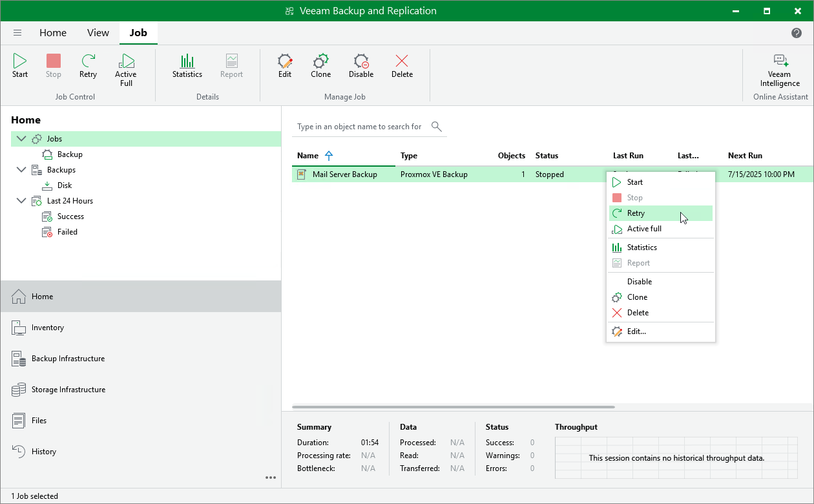Screen dimensions: 814x504
Task: Choose Edit... in the context menu
Action: pyautogui.click(x=661, y=331)
